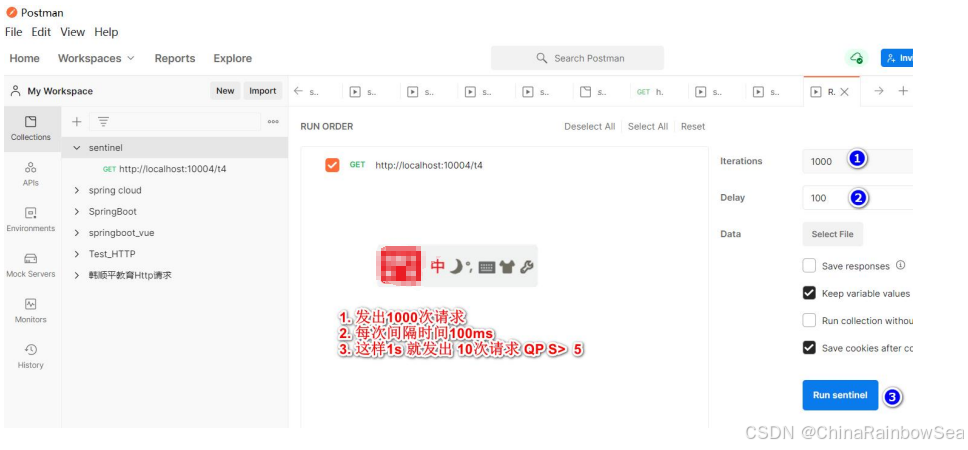Click the Invite button
This screenshot has width=968, height=450.
(x=897, y=58)
